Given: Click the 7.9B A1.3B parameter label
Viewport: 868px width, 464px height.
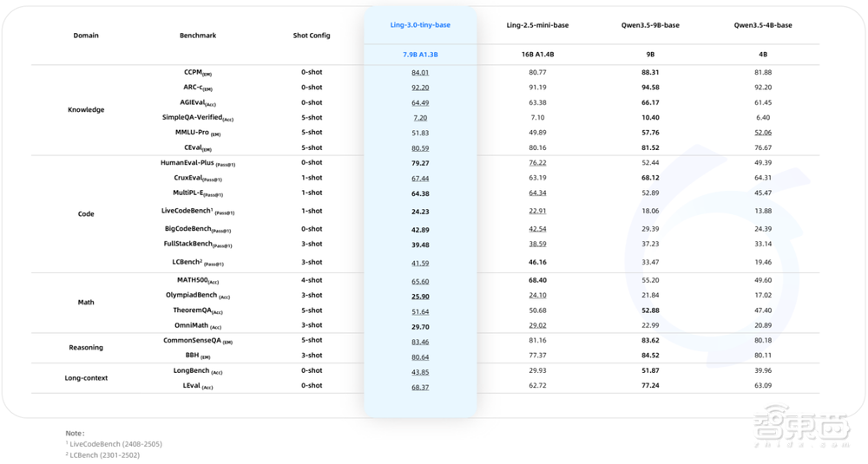Looking at the screenshot, I should tap(420, 54).
